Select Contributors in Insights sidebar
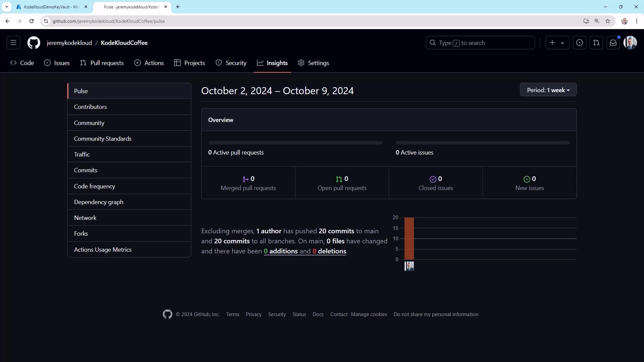Viewport: 644px width, 362px height. (x=91, y=107)
